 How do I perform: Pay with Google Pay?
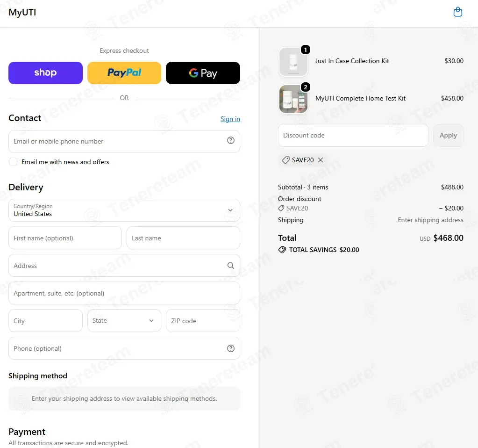pyautogui.click(x=203, y=73)
